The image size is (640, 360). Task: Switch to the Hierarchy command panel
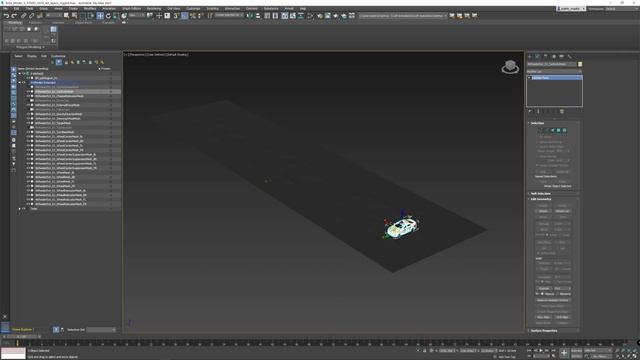(x=546, y=56)
